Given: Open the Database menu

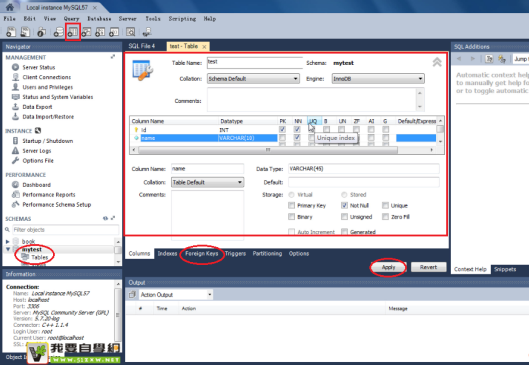Looking at the screenshot, I should pos(99,19).
